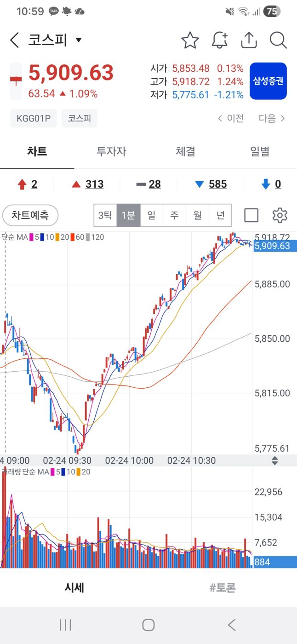Open chart settings gear icon

[280, 215]
